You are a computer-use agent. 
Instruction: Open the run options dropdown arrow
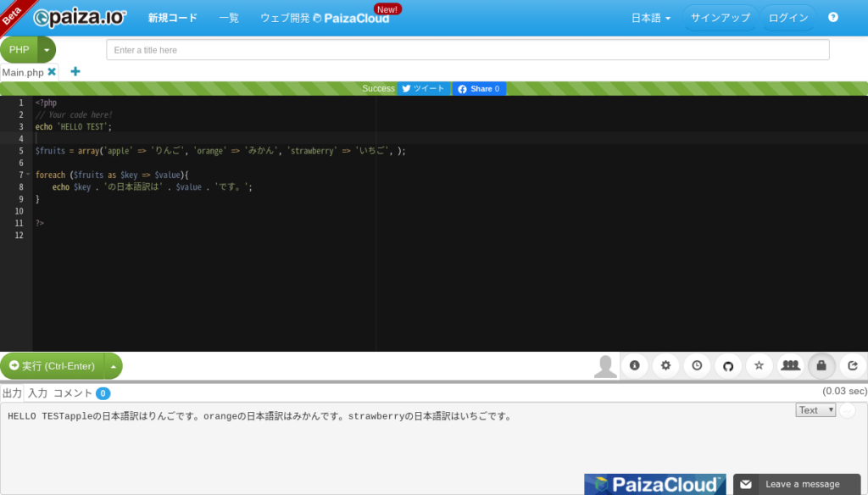pyautogui.click(x=113, y=365)
